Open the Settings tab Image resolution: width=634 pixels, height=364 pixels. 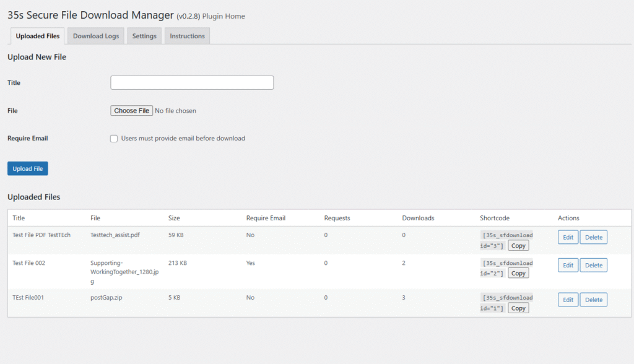click(144, 36)
